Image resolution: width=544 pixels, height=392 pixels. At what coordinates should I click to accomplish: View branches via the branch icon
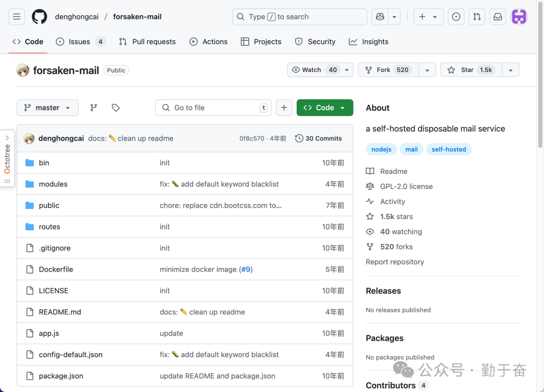94,107
